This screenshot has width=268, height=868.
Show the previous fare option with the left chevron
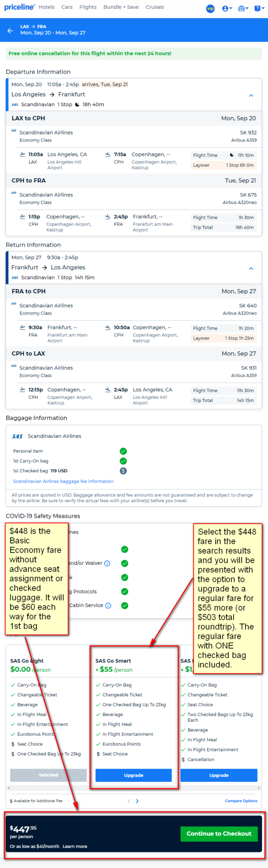click(129, 801)
